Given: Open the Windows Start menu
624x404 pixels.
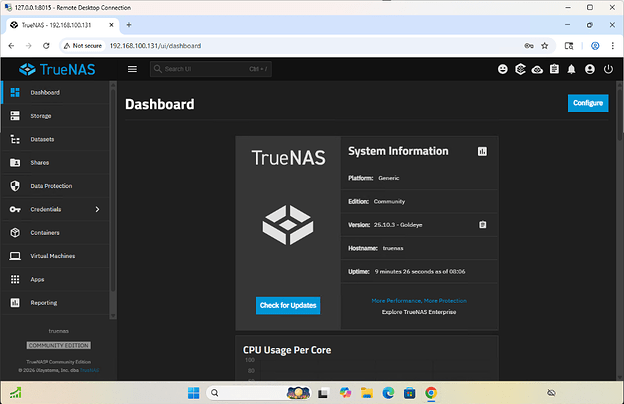Looking at the screenshot, I should (x=193, y=393).
